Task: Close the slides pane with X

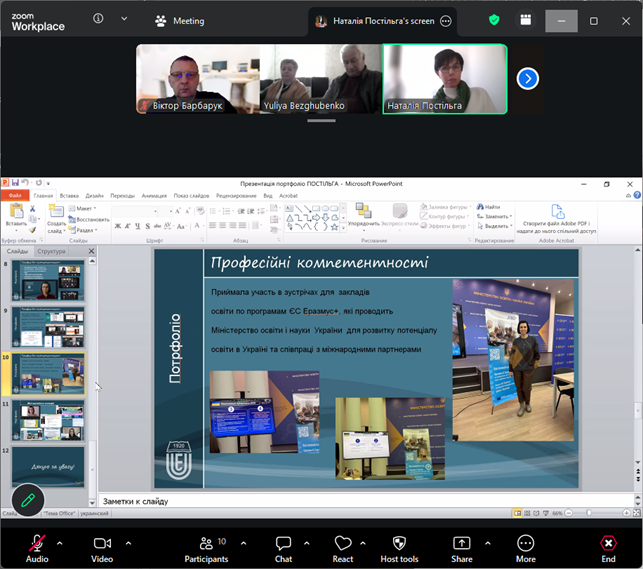Action: click(x=91, y=251)
